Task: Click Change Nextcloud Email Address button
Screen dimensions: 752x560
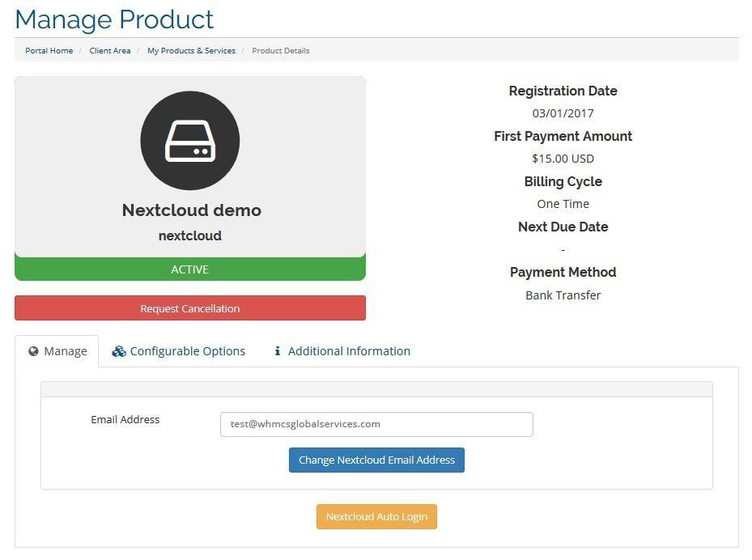Action: tap(376, 460)
